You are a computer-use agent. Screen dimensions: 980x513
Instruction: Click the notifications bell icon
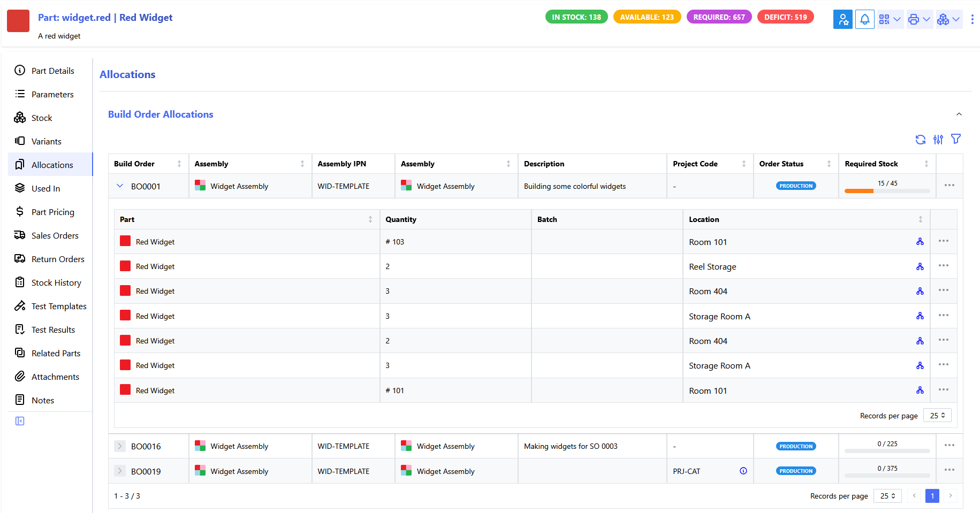864,20
